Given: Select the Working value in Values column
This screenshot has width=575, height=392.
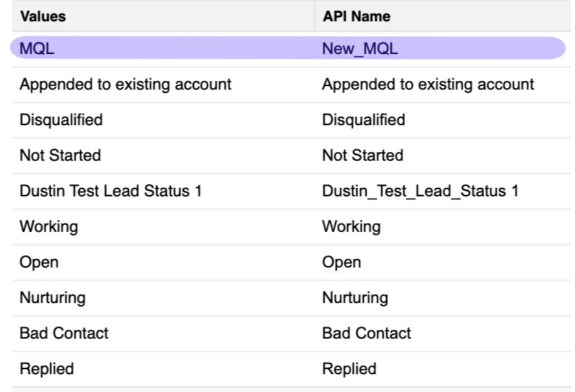Looking at the screenshot, I should tap(49, 227).
